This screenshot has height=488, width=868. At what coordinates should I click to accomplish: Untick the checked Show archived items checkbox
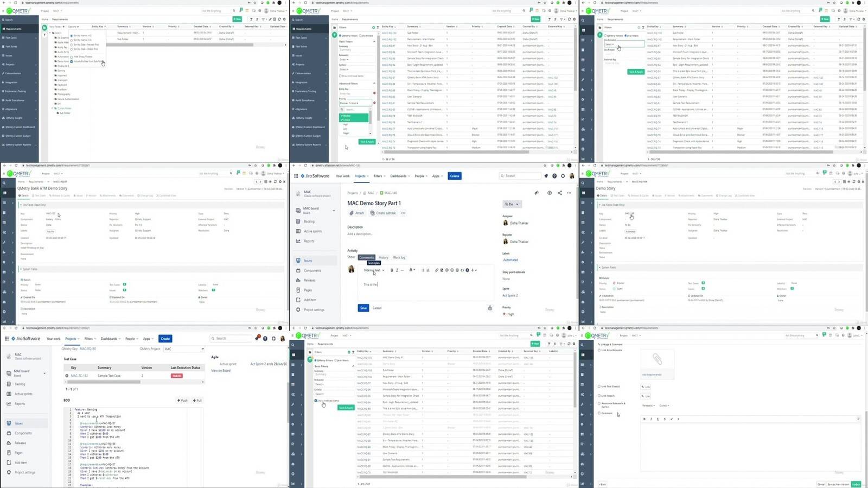click(315, 401)
